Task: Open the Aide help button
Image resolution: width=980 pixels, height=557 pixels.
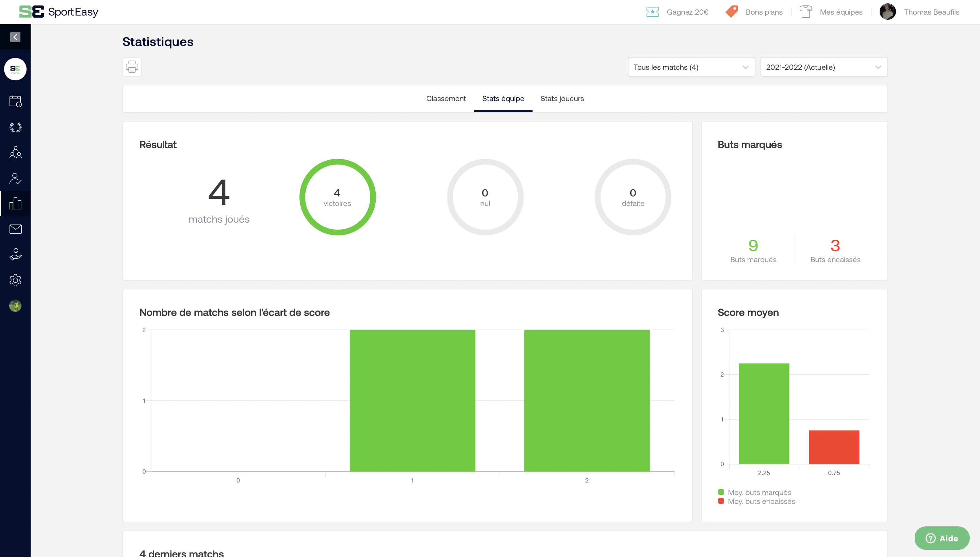Action: pyautogui.click(x=942, y=538)
